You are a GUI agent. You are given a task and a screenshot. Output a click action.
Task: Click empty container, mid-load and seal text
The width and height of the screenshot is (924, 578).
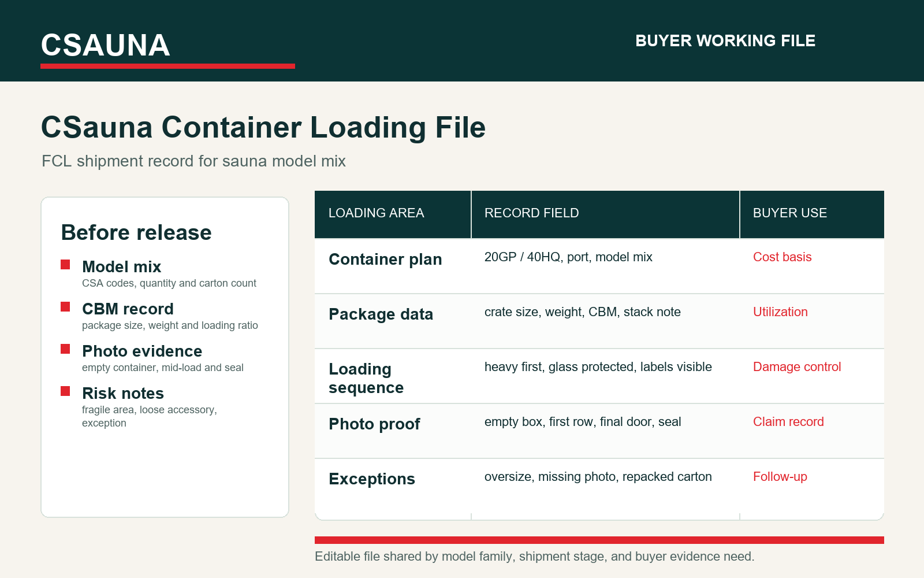pos(163,368)
